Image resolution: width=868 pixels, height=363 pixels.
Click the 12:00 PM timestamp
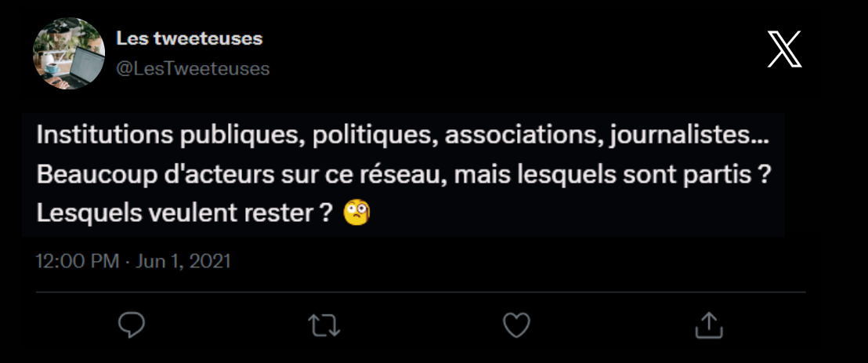coord(78,260)
